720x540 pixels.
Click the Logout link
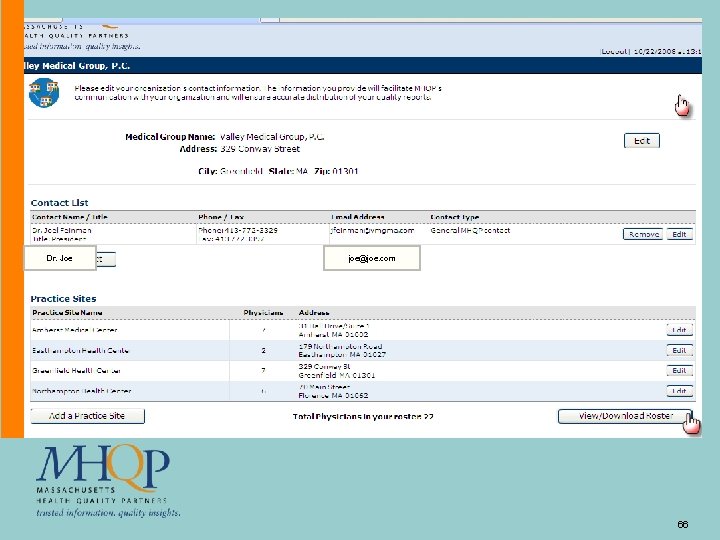click(614, 51)
